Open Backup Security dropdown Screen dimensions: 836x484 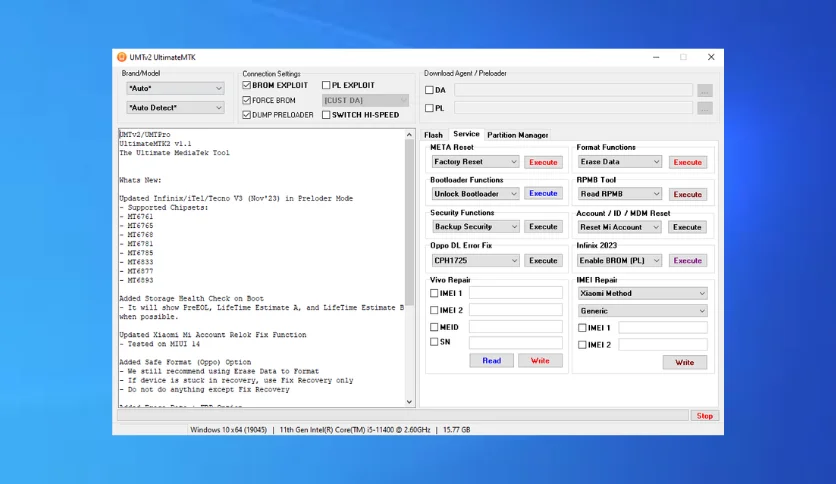click(x=475, y=227)
